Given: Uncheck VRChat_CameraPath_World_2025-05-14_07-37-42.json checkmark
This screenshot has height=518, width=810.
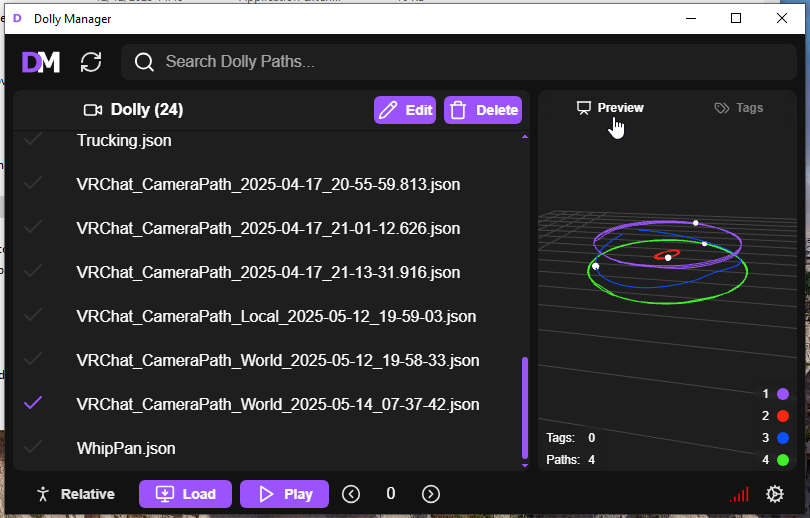Looking at the screenshot, I should [33, 403].
